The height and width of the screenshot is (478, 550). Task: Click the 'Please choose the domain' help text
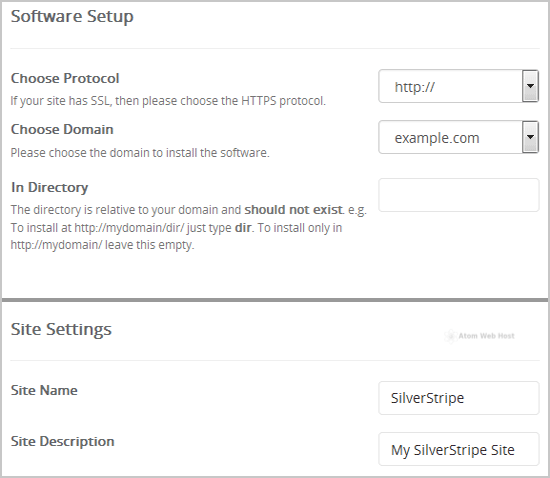(x=140, y=153)
